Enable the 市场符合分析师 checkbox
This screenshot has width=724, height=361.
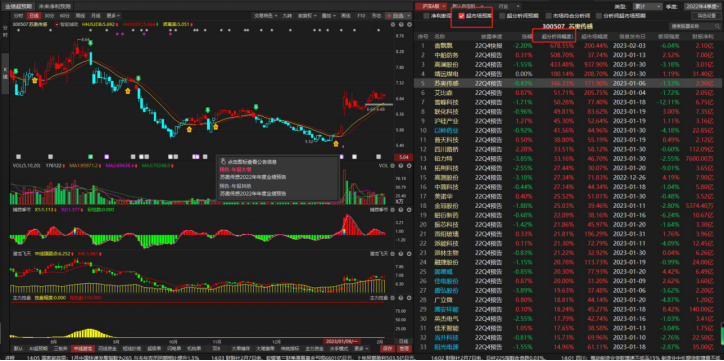click(549, 16)
